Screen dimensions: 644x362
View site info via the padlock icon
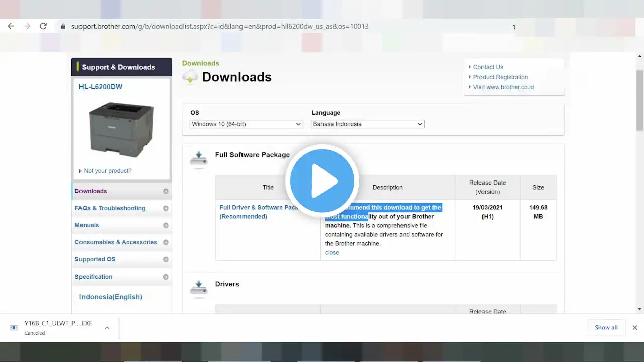(63, 26)
